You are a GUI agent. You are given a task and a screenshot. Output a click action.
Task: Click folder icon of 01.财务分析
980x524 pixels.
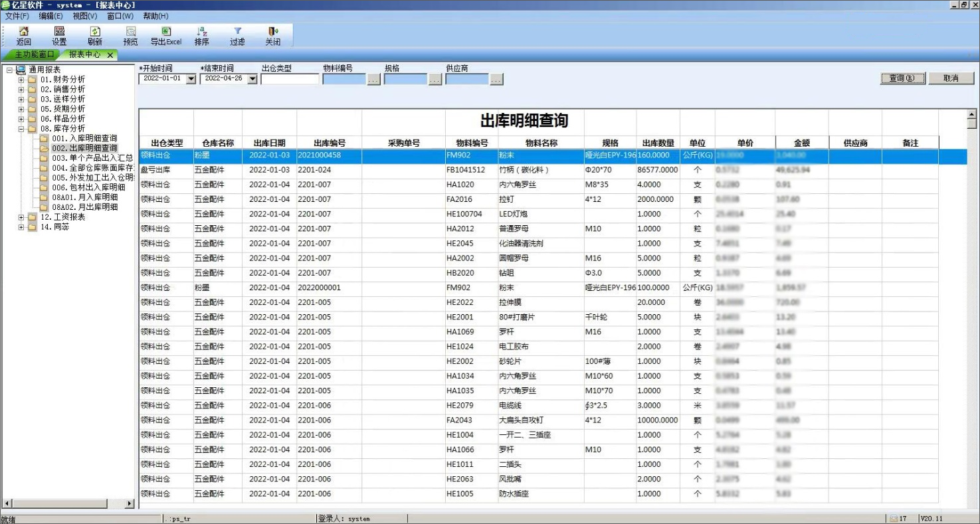tap(32, 80)
